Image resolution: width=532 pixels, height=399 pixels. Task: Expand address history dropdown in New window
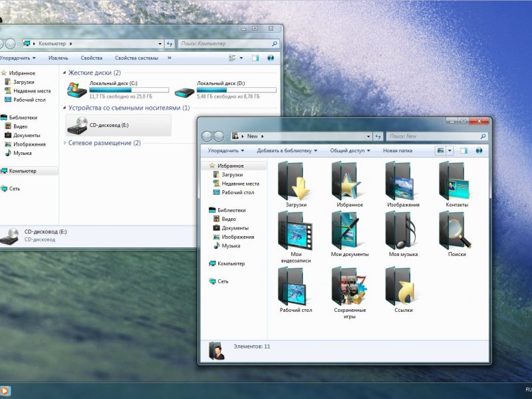(368, 136)
